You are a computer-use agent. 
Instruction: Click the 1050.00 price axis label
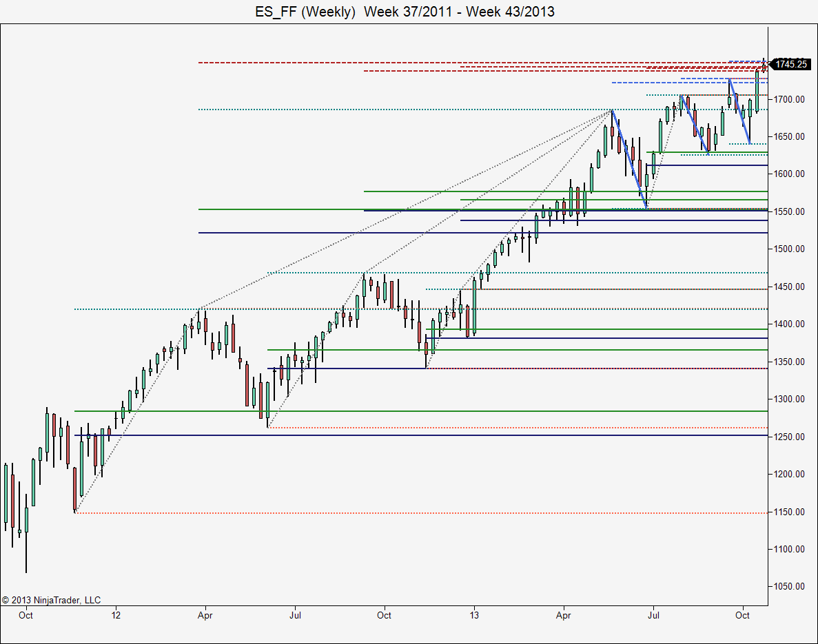(x=789, y=586)
